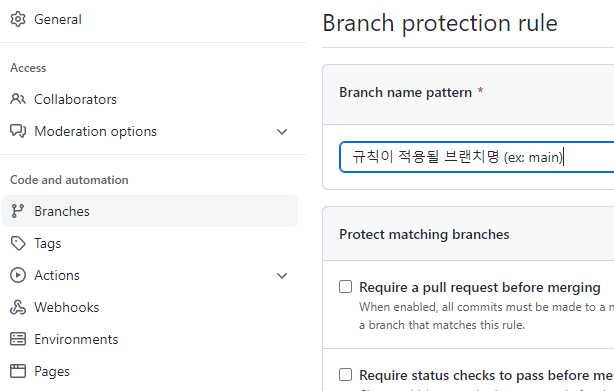
Task: Click the Protect matching branches heading
Action: 424,234
